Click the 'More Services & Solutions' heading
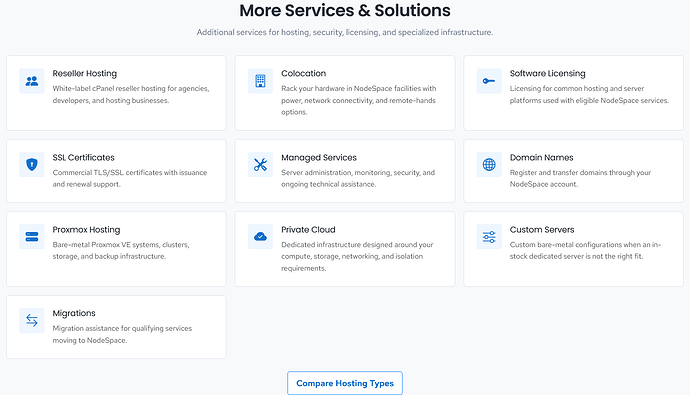 [345, 11]
